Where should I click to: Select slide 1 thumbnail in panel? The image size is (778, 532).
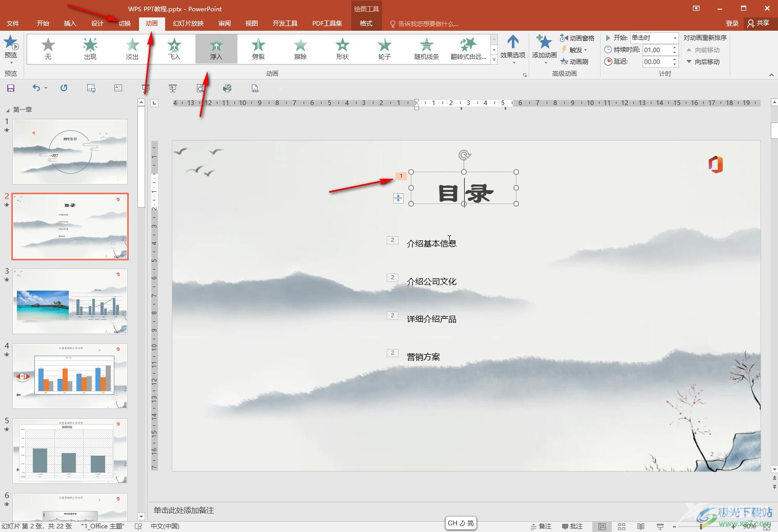pos(70,152)
